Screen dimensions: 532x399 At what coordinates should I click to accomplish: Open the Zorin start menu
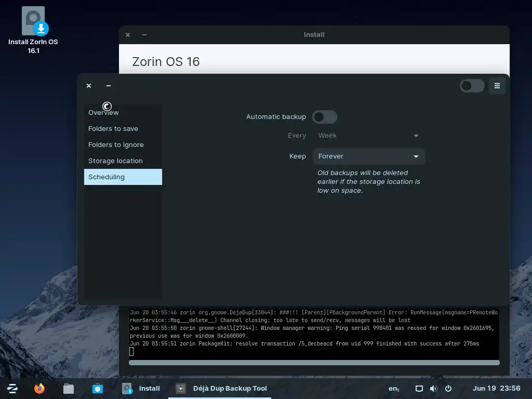(12, 389)
